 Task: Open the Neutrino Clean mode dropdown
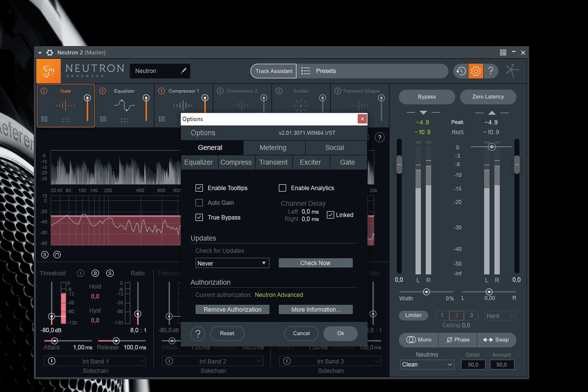(427, 365)
